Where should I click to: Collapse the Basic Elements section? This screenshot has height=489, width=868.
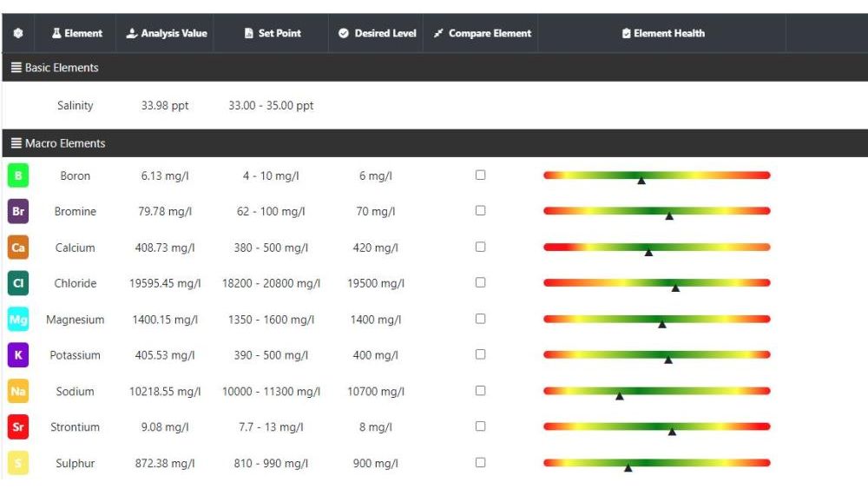[55, 68]
